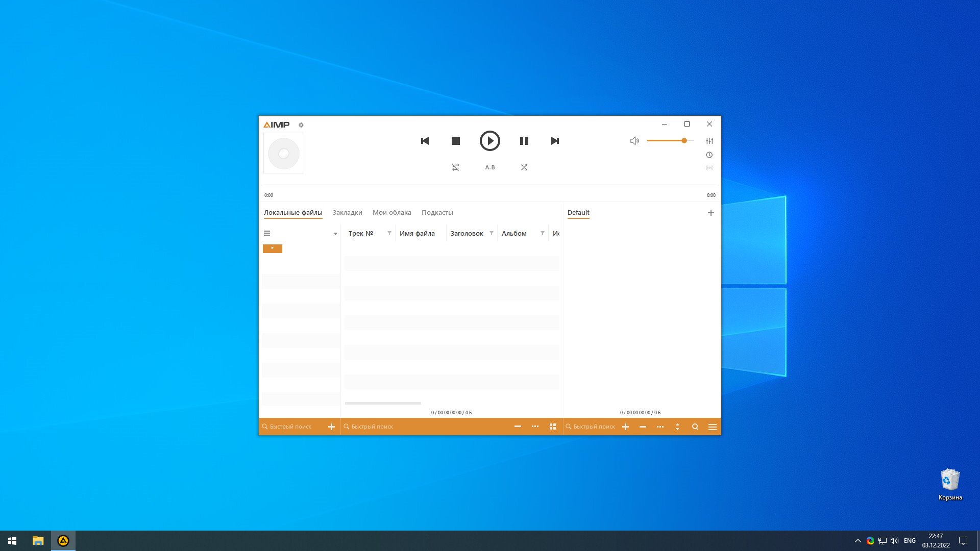Switch library to grid view icon

[x=552, y=427]
